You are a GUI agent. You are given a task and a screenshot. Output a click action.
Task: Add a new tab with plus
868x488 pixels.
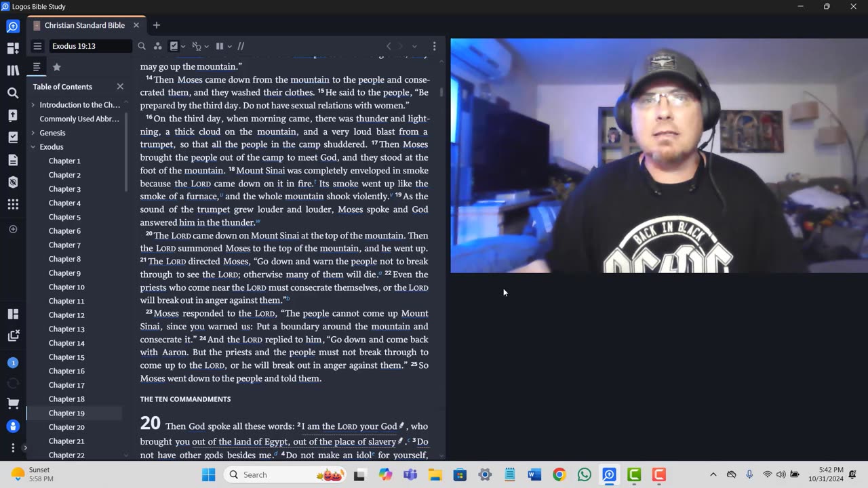point(156,25)
